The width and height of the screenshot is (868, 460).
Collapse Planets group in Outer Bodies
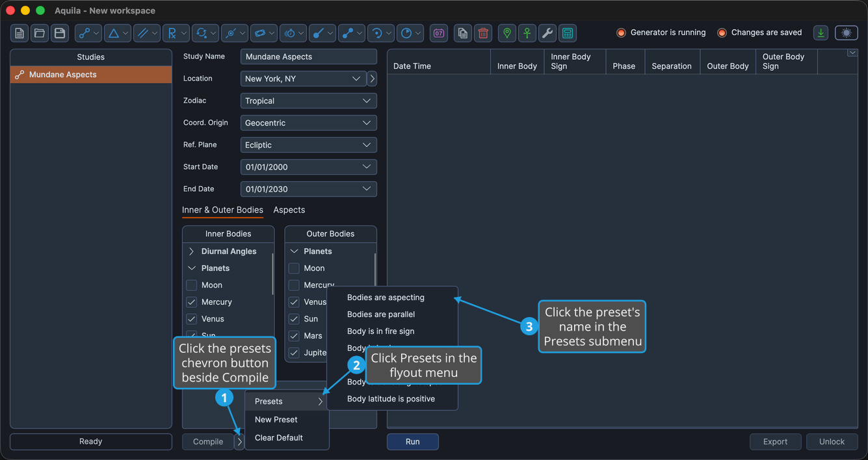[294, 251]
